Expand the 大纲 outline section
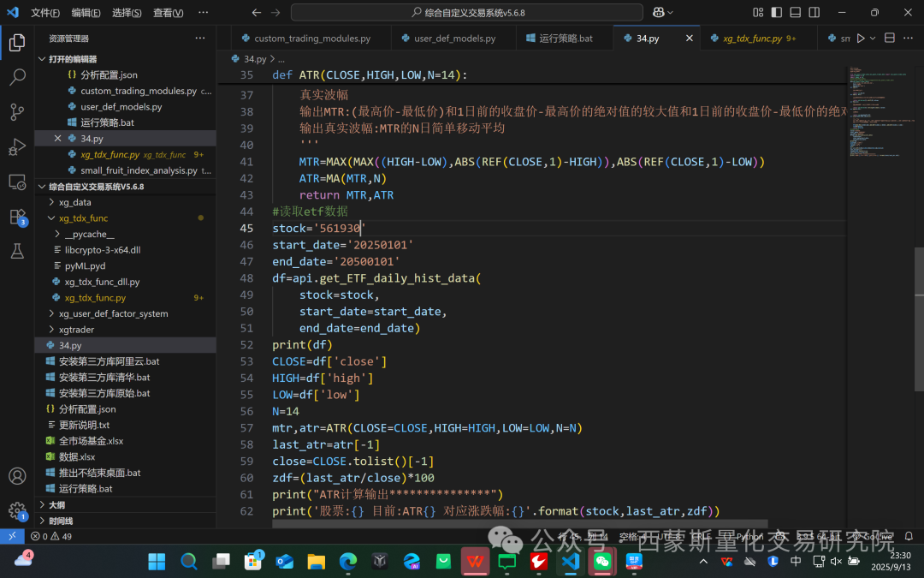The width and height of the screenshot is (924, 578). pos(125,505)
